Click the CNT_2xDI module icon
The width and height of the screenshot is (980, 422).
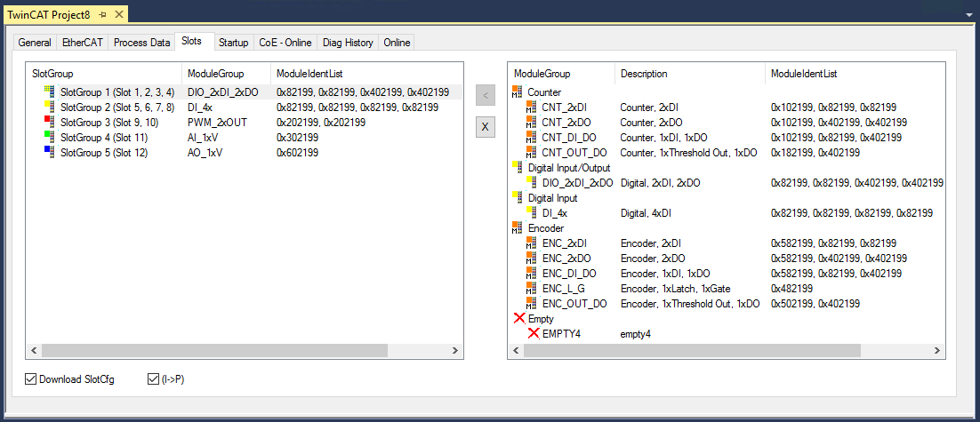[x=532, y=107]
